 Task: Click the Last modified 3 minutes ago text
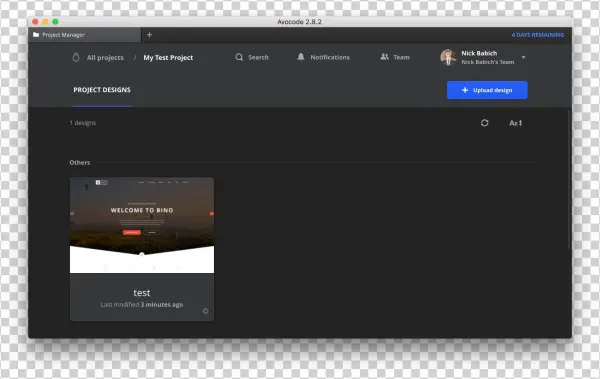point(142,304)
